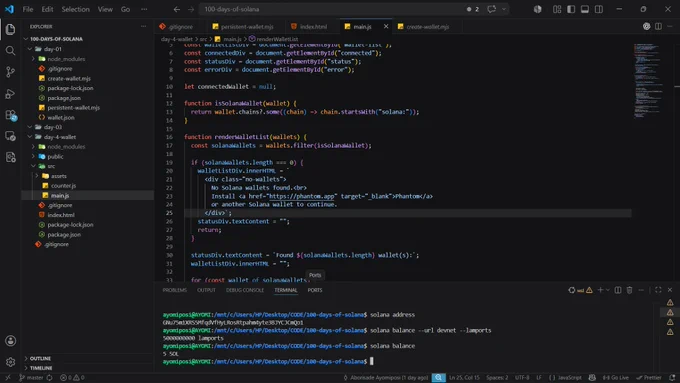
Task: Switch to the Output panel tab
Action: pos(206,290)
